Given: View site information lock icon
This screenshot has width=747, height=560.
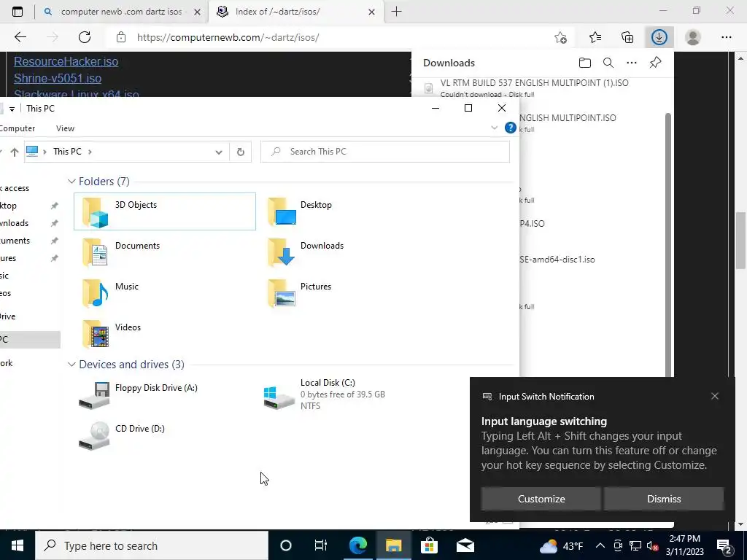Looking at the screenshot, I should pyautogui.click(x=121, y=37).
